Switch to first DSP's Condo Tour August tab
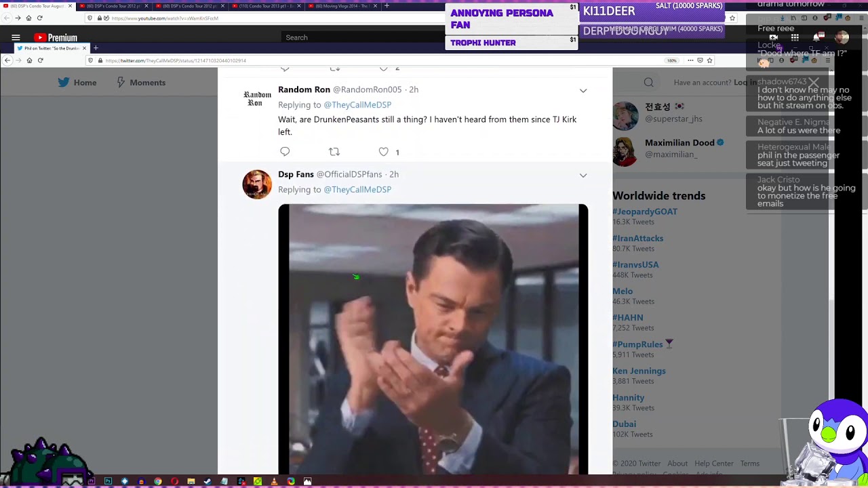Image resolution: width=868 pixels, height=488 pixels. (38, 6)
